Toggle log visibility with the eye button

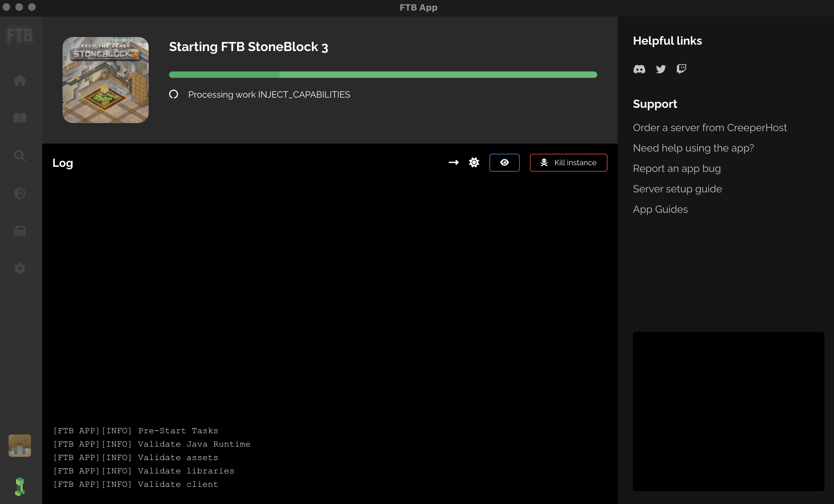[504, 162]
